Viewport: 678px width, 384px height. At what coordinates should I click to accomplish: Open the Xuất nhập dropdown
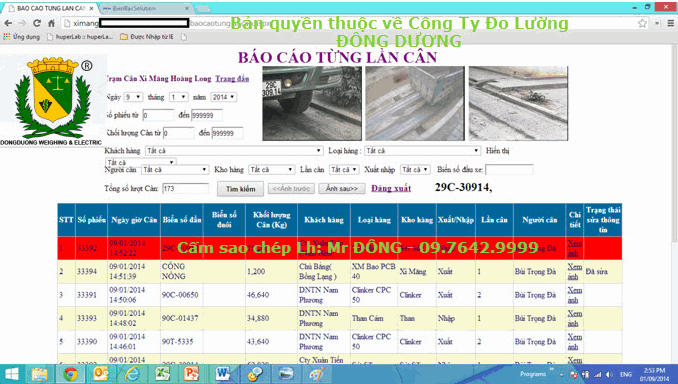[x=415, y=170]
